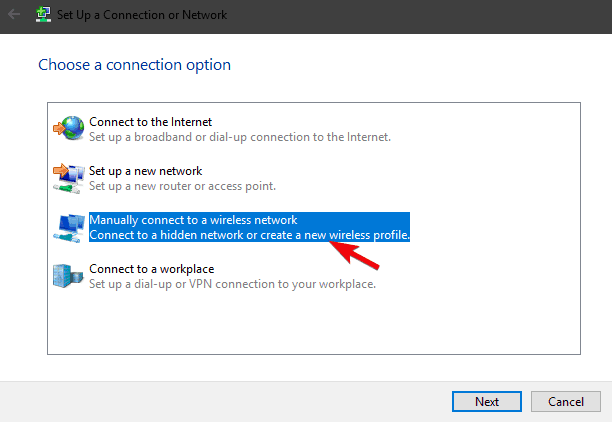Select the 'Connect to a workplace' title
The height and width of the screenshot is (422, 612).
pos(151,269)
